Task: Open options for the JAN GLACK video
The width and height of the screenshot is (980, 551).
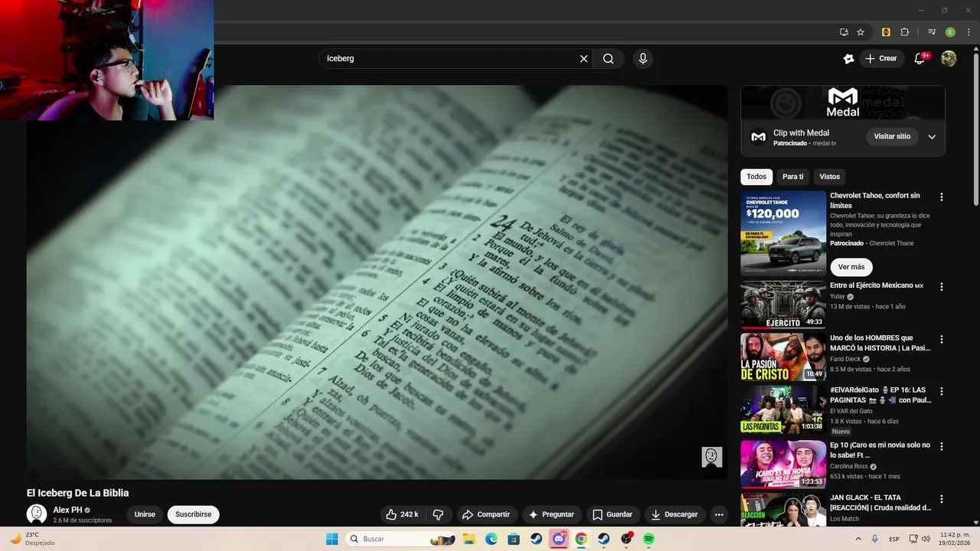Action: pyautogui.click(x=942, y=498)
